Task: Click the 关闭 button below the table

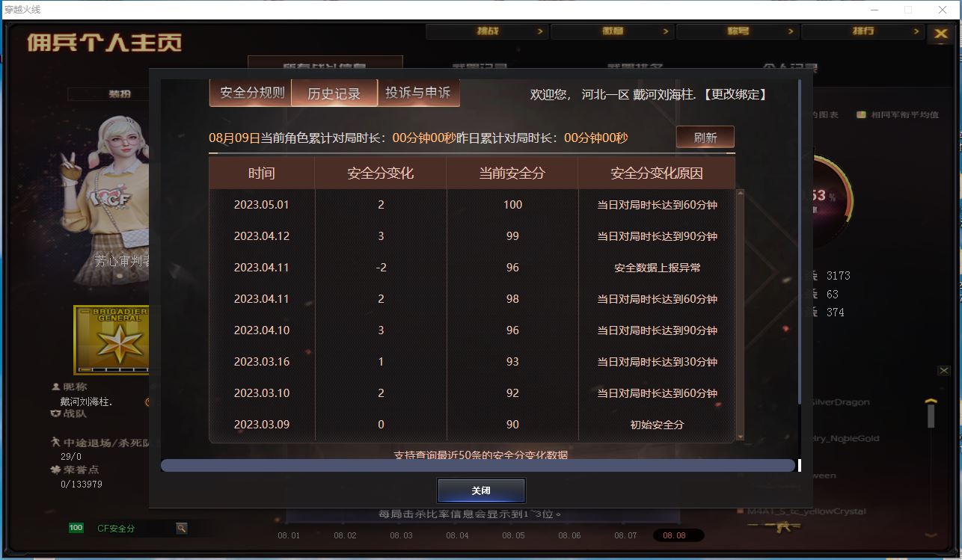Action: tap(481, 490)
